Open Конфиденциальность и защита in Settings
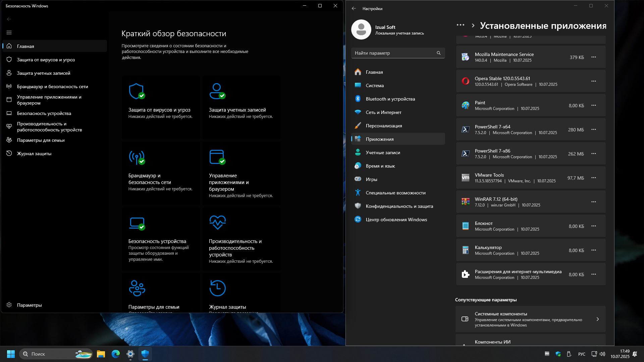The image size is (644, 362). 398,206
